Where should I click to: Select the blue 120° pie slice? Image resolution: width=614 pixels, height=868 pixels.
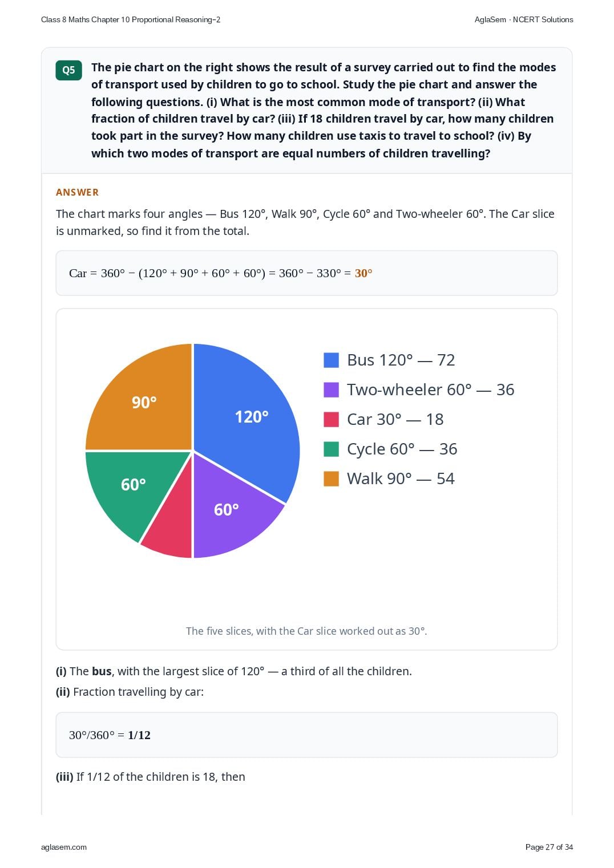coord(248,419)
